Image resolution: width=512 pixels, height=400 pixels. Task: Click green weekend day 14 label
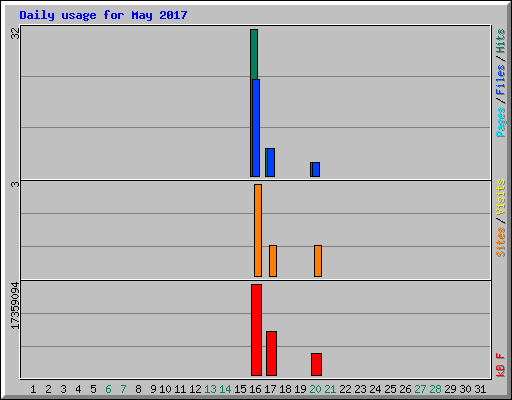pos(225,389)
